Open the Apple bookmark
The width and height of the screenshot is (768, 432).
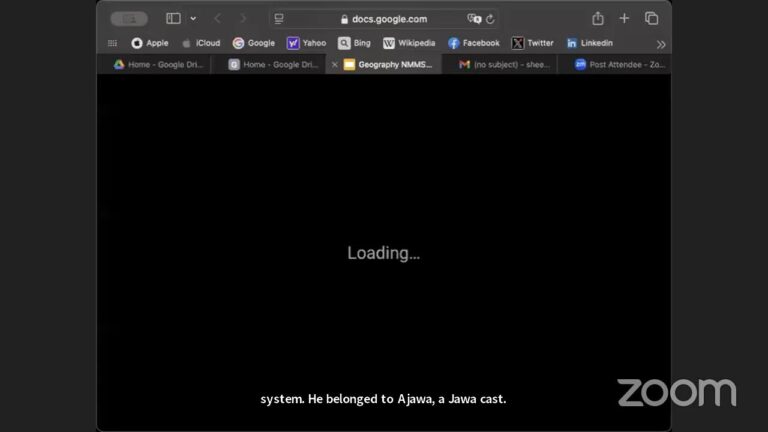coord(149,43)
